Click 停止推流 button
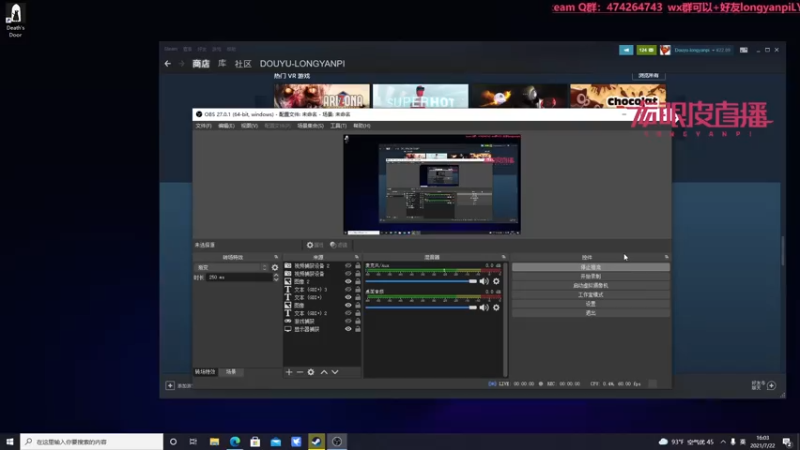800x450 pixels. click(x=590, y=267)
